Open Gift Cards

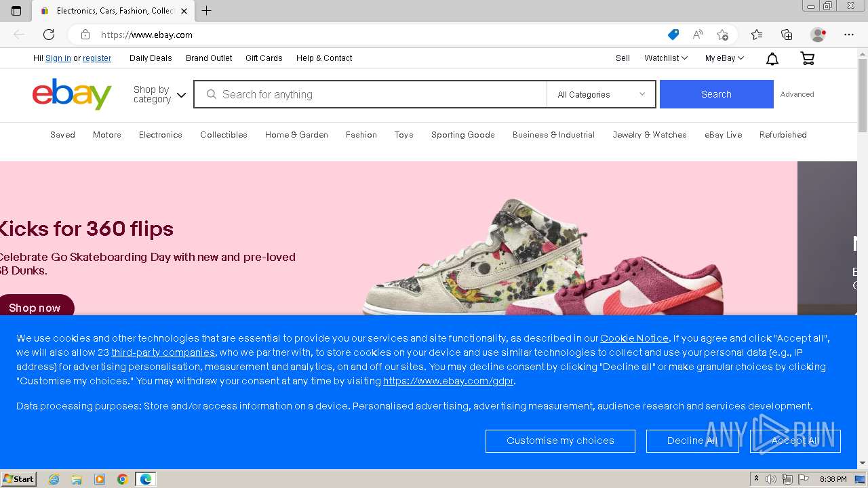pyautogui.click(x=264, y=58)
